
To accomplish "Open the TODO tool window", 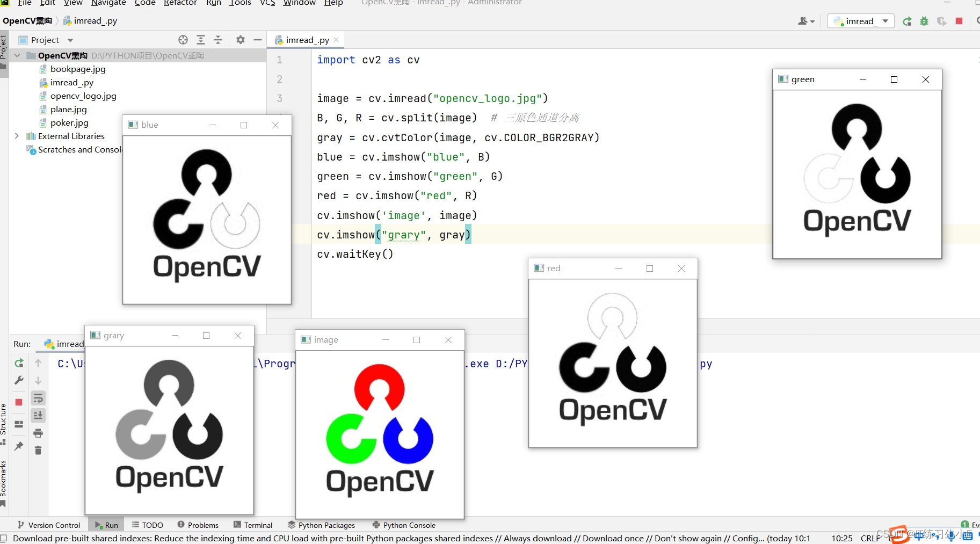I will tap(148, 525).
